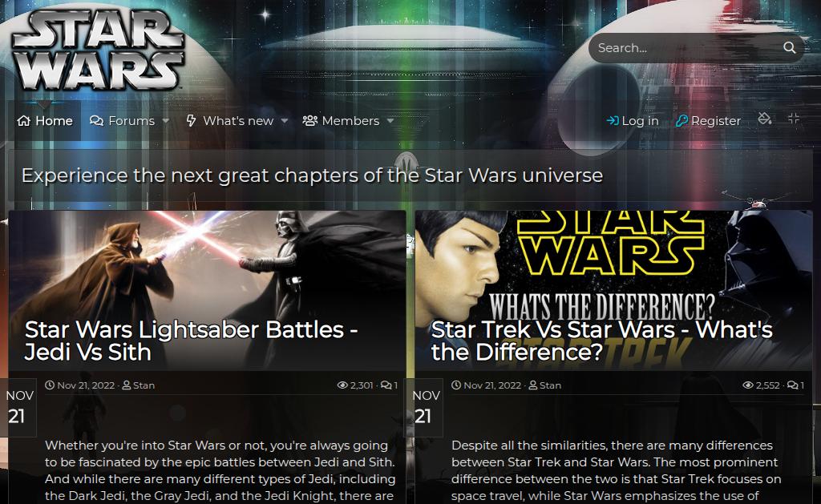Open comments icon on Lightsaber Battles article
This screenshot has width=821, height=504.
pyautogui.click(x=386, y=385)
